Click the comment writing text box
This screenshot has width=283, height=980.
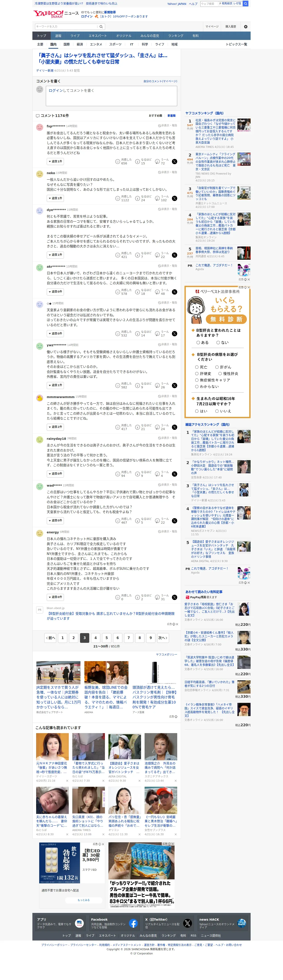click(111, 96)
